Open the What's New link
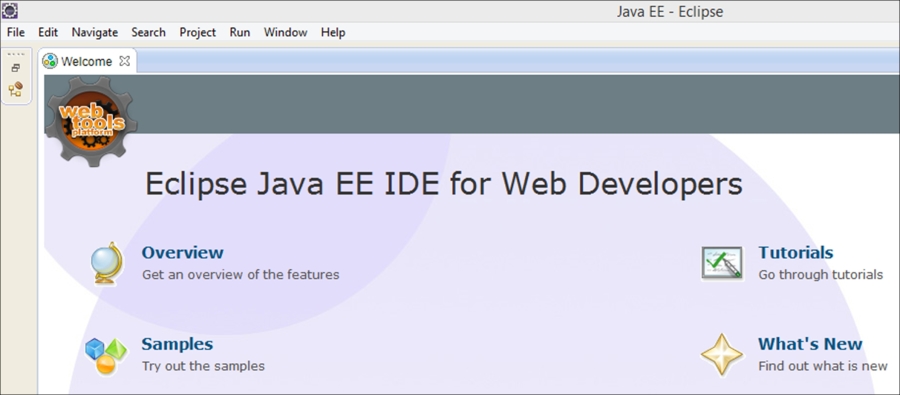Viewport: 900px width, 395px height. point(810,344)
